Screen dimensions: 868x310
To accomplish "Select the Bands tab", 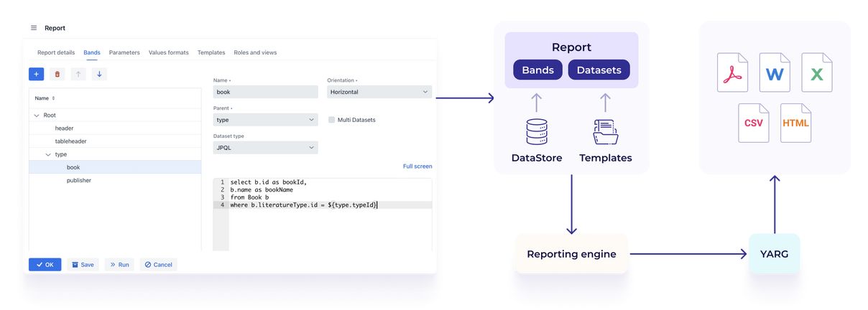I will (92, 52).
